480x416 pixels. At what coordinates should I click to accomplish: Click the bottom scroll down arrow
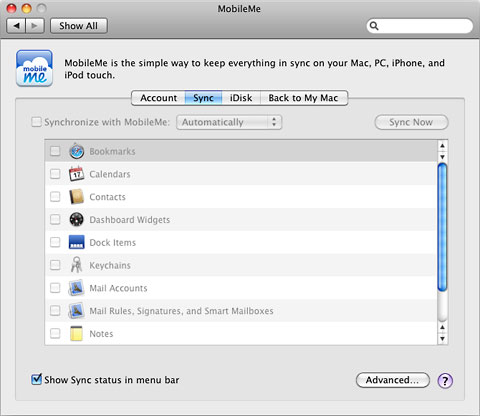[442, 339]
